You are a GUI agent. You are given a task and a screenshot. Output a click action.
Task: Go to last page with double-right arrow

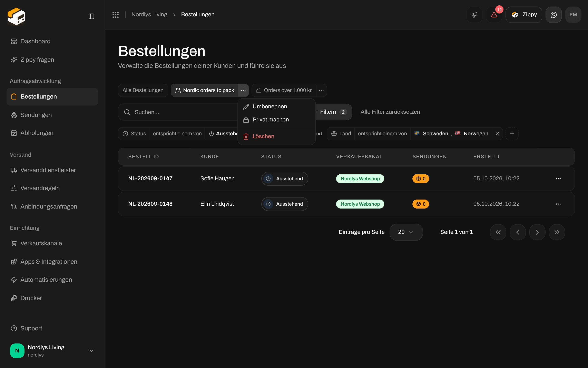click(x=557, y=232)
